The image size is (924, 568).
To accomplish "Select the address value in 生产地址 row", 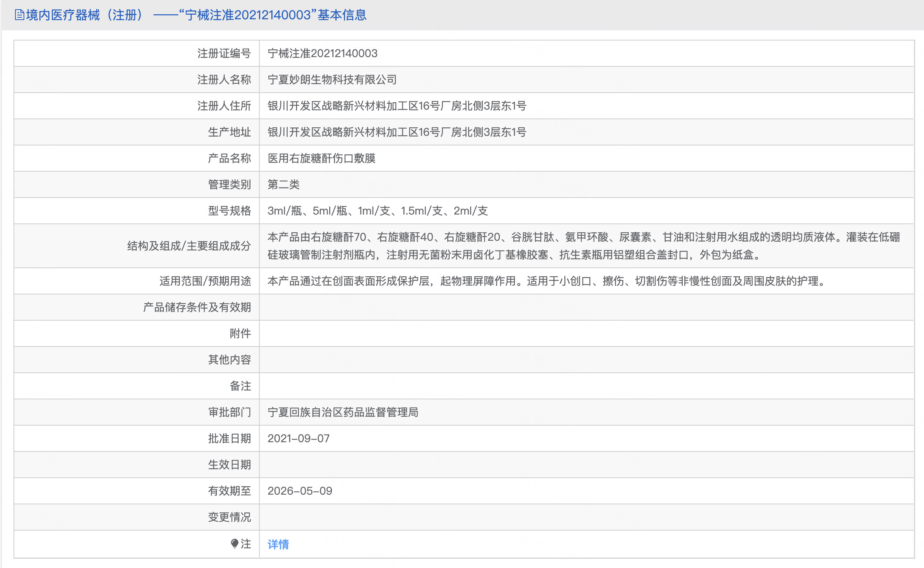I will point(397,132).
